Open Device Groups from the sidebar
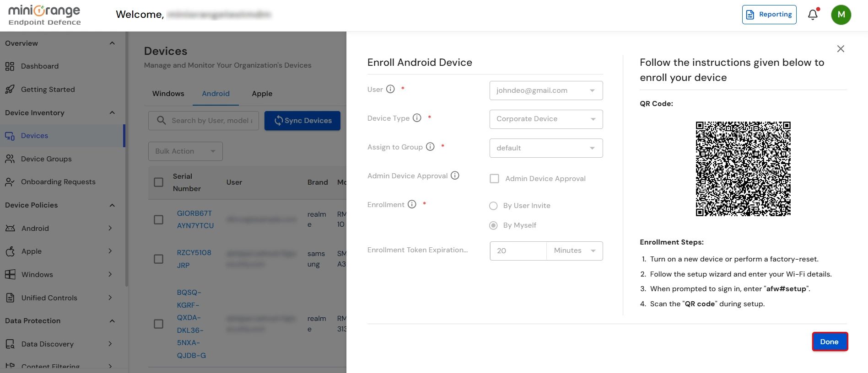This screenshot has width=868, height=373. pos(46,159)
